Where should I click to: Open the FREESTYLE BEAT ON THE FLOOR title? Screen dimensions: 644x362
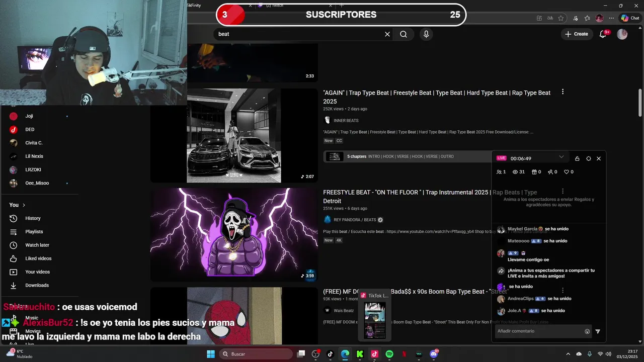(430, 197)
